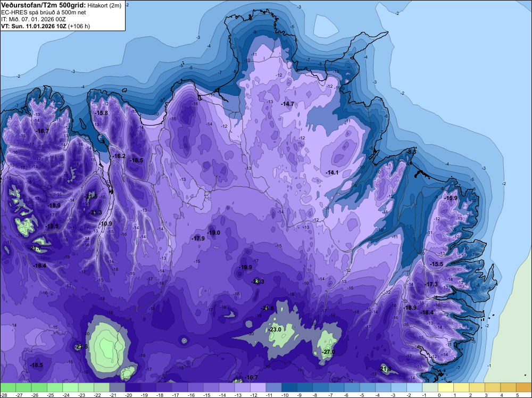Click the -23.0 temperature value
Viewport: 532px width, 398px height.
[x=275, y=329]
